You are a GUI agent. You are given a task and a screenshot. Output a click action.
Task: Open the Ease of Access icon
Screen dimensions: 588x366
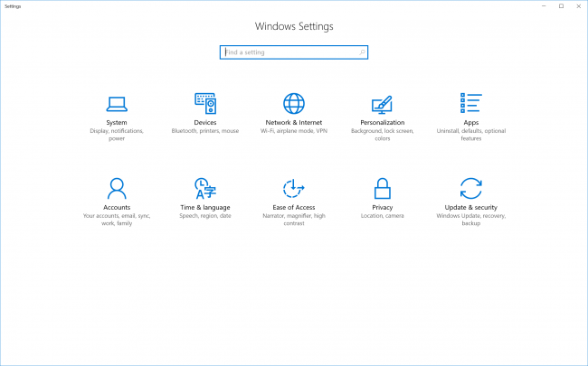coord(294,188)
